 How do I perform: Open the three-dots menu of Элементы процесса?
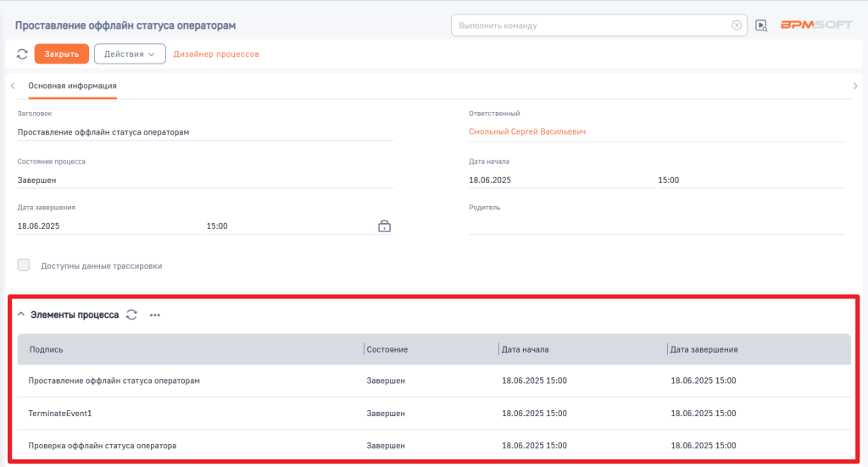coord(155,314)
